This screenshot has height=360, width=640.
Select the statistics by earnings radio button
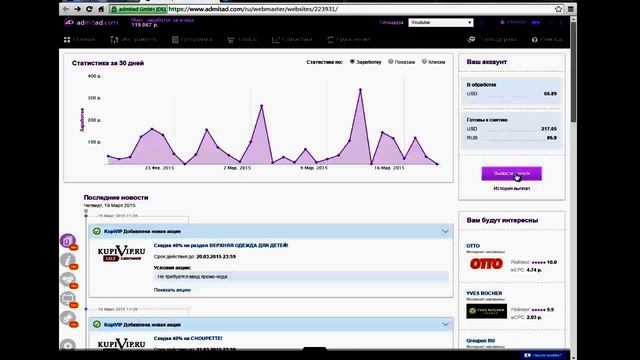352,62
